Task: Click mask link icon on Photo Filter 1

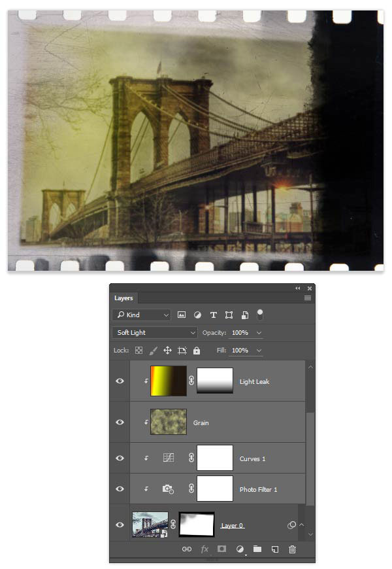Action: tap(191, 489)
